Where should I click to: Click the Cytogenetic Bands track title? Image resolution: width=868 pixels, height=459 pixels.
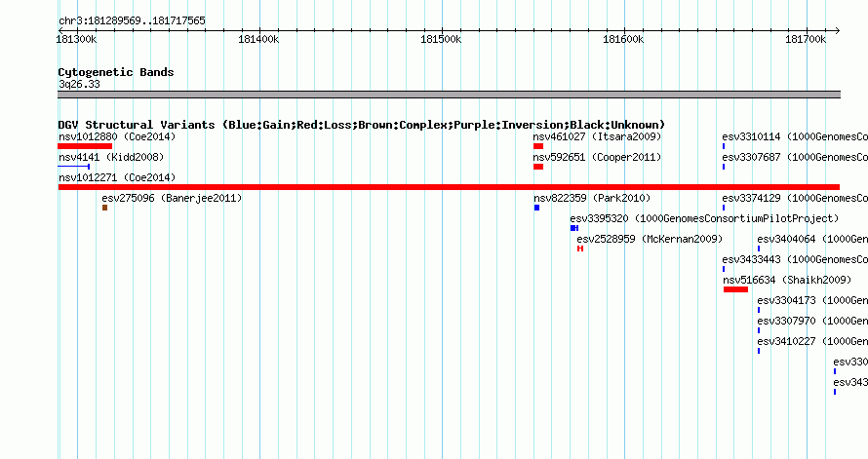(x=116, y=72)
